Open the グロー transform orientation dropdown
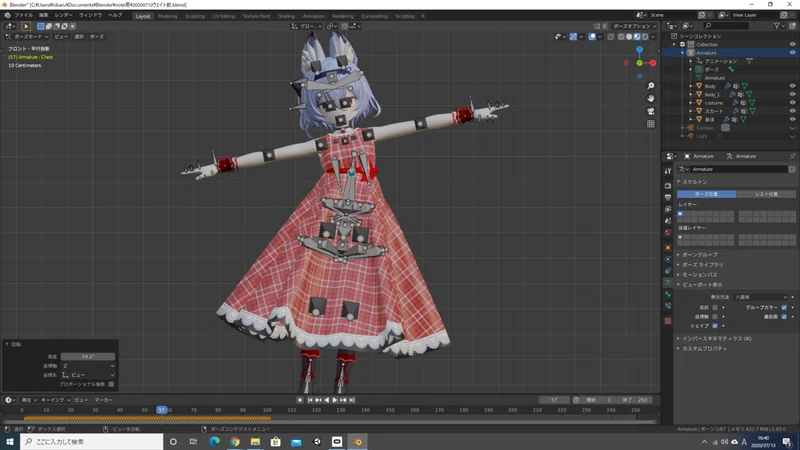The height and width of the screenshot is (450, 800). (x=307, y=26)
